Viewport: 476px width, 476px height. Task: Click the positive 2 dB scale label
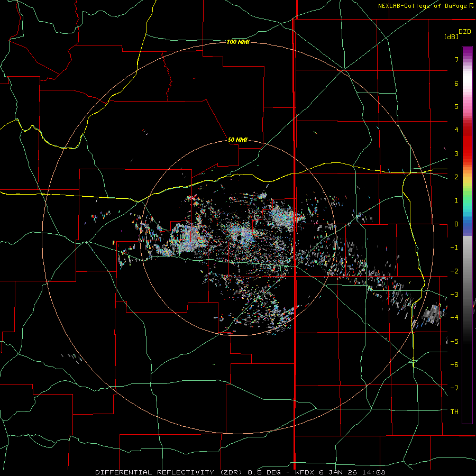coord(456,177)
